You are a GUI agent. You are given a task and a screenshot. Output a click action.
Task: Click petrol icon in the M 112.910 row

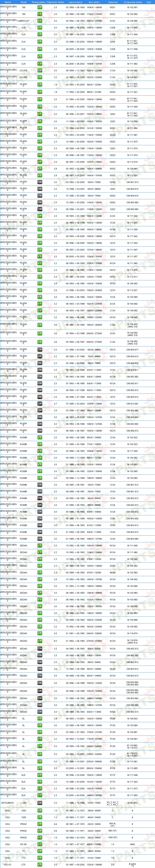[x=40, y=162]
